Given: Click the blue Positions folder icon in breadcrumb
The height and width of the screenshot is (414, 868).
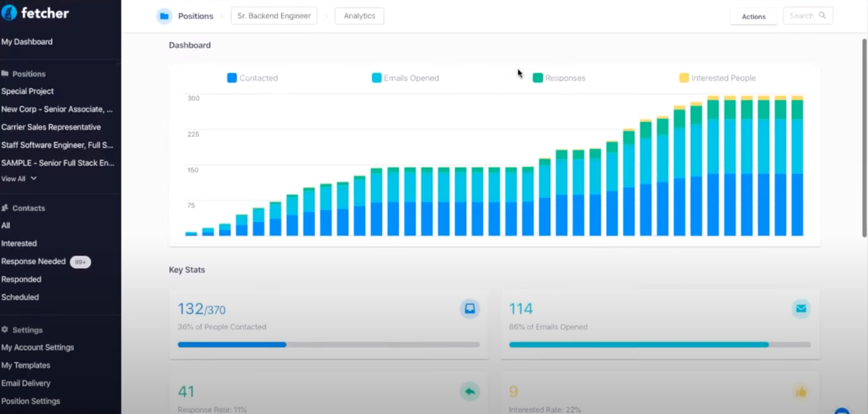Looking at the screenshot, I should pyautogui.click(x=164, y=16).
